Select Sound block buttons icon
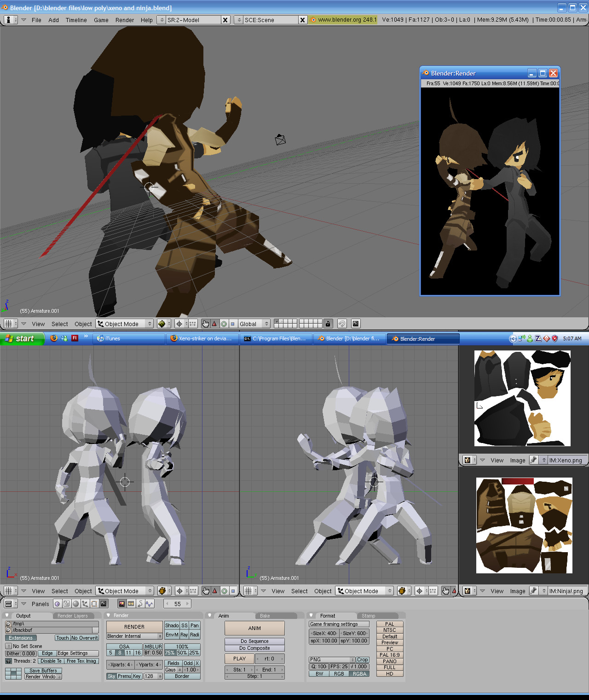The height and width of the screenshot is (700, 589). pyautogui.click(x=150, y=604)
